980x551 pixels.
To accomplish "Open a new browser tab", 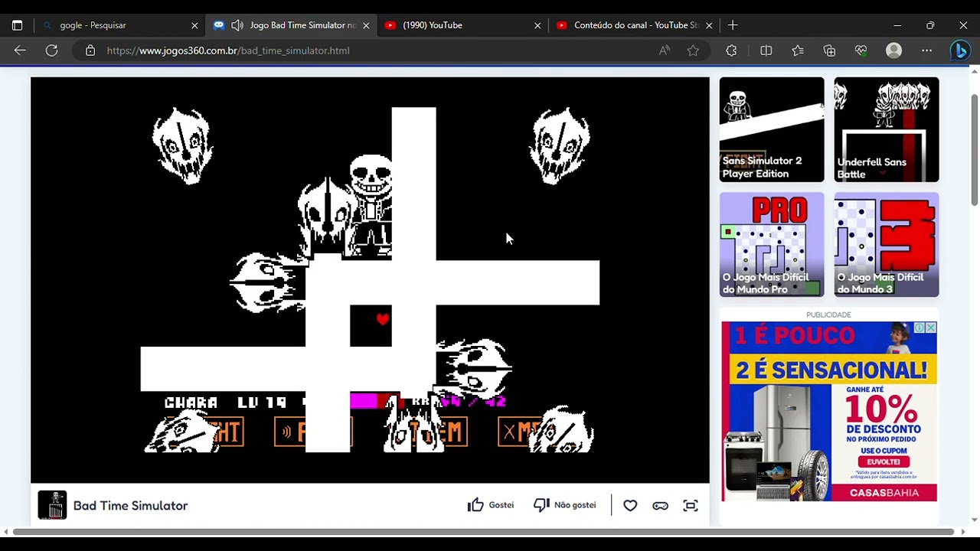I will tap(733, 25).
